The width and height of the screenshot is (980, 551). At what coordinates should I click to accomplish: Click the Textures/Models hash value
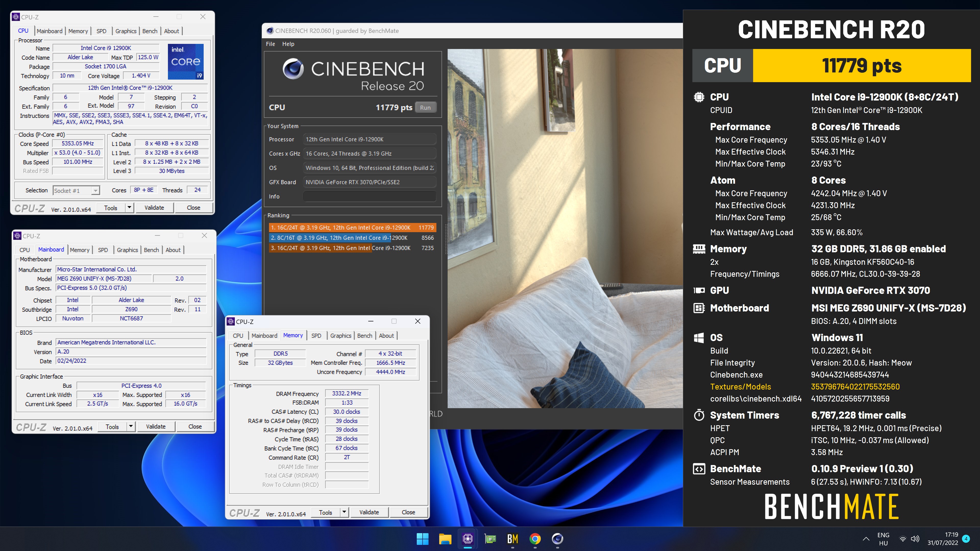855,387
